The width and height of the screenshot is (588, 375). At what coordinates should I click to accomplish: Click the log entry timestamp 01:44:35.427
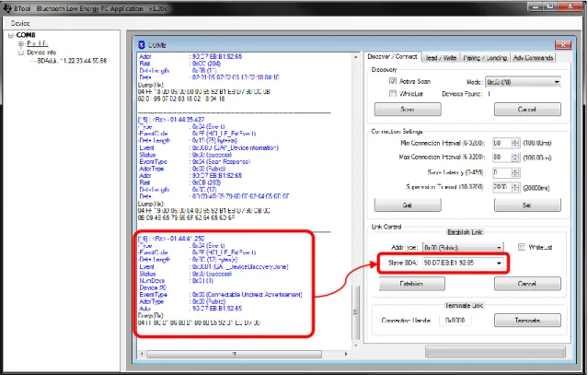[x=187, y=120]
